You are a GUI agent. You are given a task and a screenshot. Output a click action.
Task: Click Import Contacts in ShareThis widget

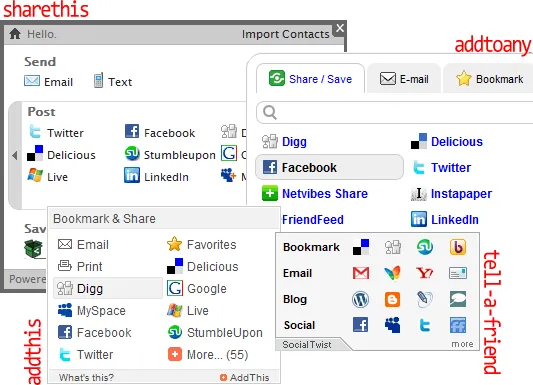click(286, 34)
